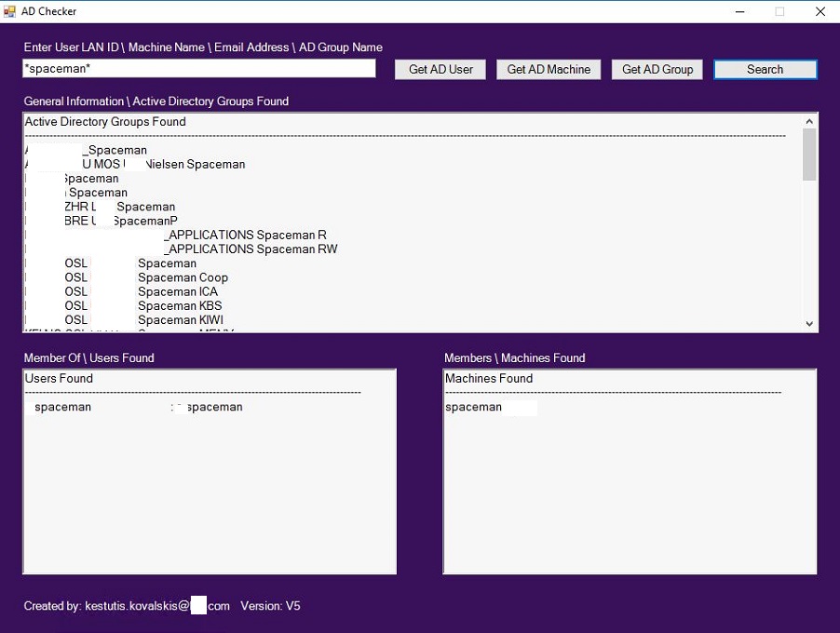This screenshot has height=633, width=840.
Task: Click the 'Users Found' heading text
Action: tap(59, 379)
